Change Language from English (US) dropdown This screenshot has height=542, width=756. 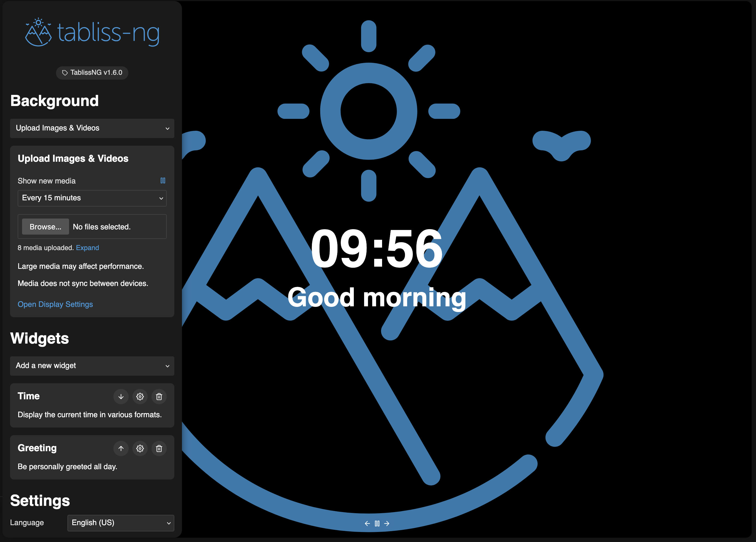point(121,523)
